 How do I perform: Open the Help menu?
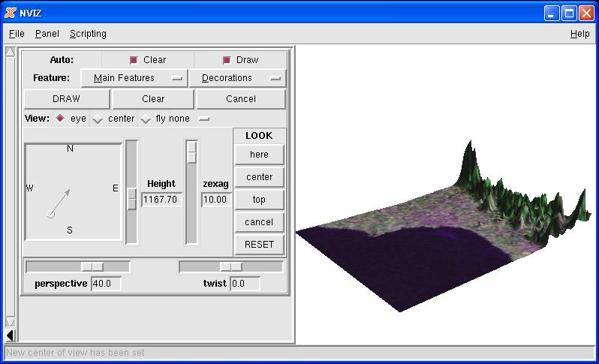pyautogui.click(x=580, y=34)
